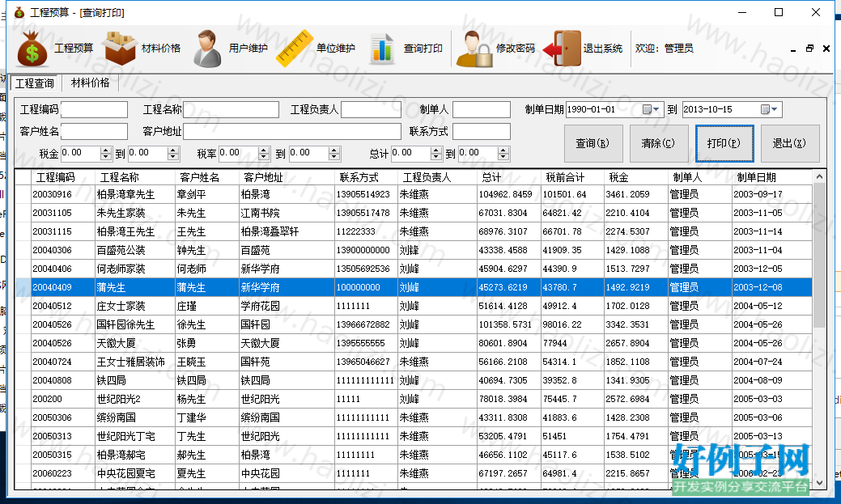Viewport: 841px width, 504px height.
Task: Click total value 104962.8459 cell
Action: (x=508, y=194)
